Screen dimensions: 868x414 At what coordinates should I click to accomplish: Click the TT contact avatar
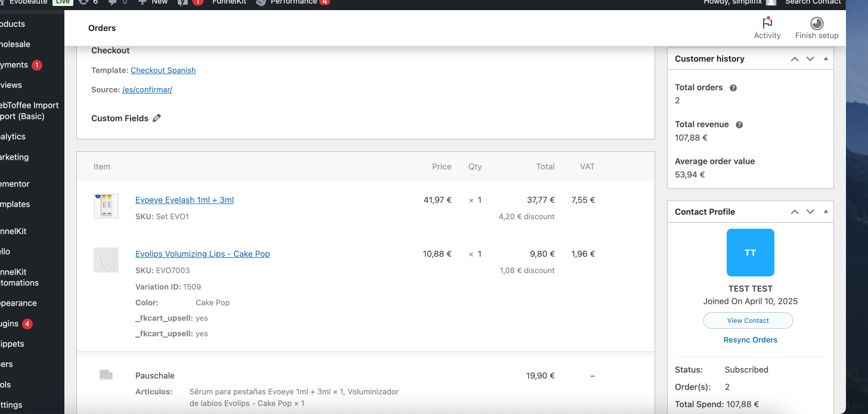coord(750,253)
